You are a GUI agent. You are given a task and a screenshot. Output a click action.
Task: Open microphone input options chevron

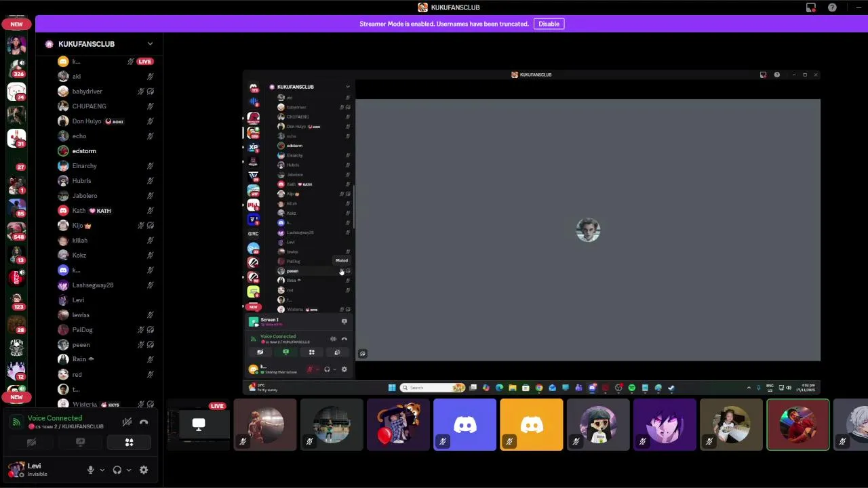coord(102,470)
